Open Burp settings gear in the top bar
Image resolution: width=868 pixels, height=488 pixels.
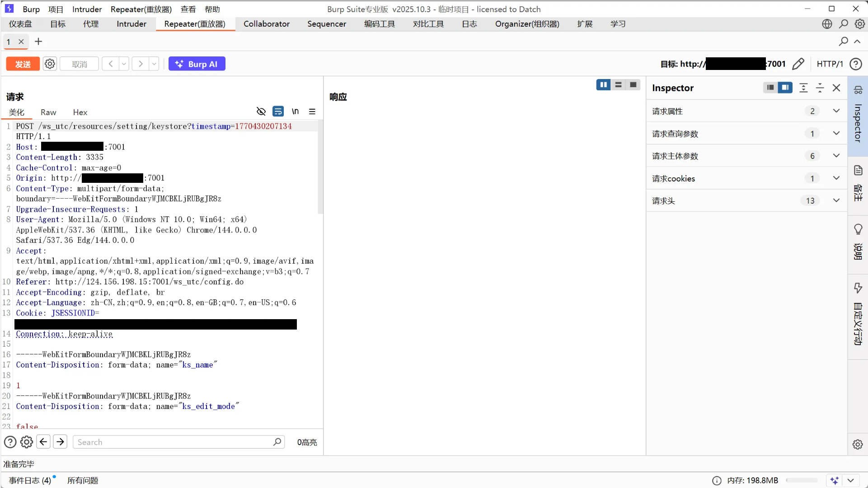tap(860, 24)
